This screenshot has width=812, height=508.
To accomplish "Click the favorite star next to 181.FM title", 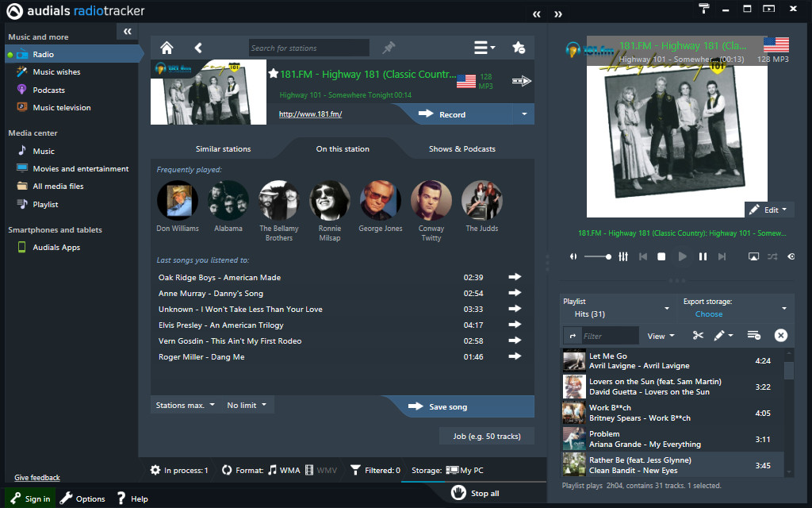I will point(274,74).
